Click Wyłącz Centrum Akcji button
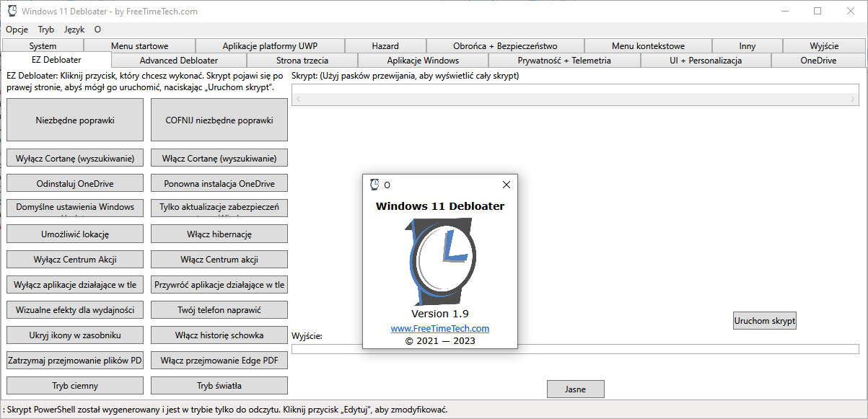This screenshot has height=419, width=868. [75, 259]
